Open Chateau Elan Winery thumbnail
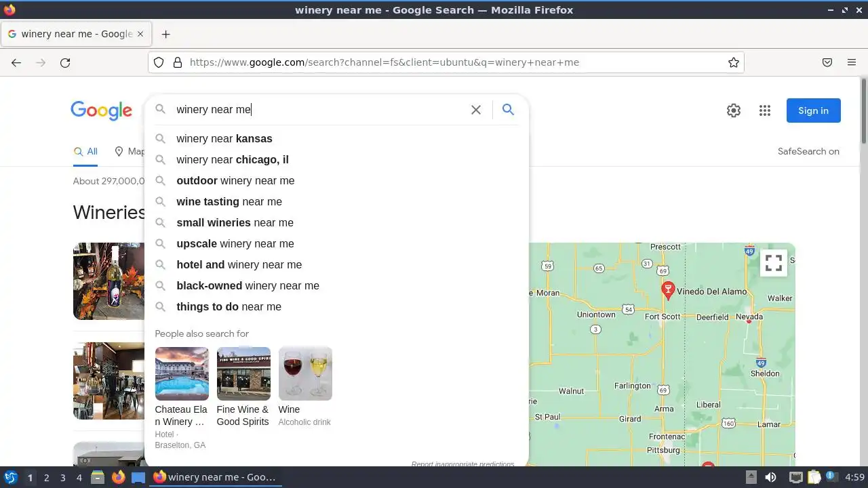 [x=182, y=373]
